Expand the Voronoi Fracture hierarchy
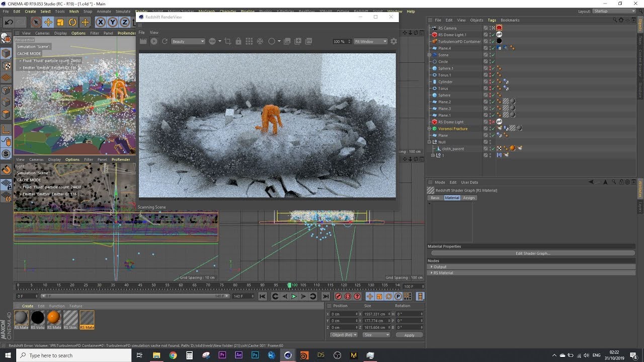Image resolution: width=644 pixels, height=362 pixels. (429, 129)
